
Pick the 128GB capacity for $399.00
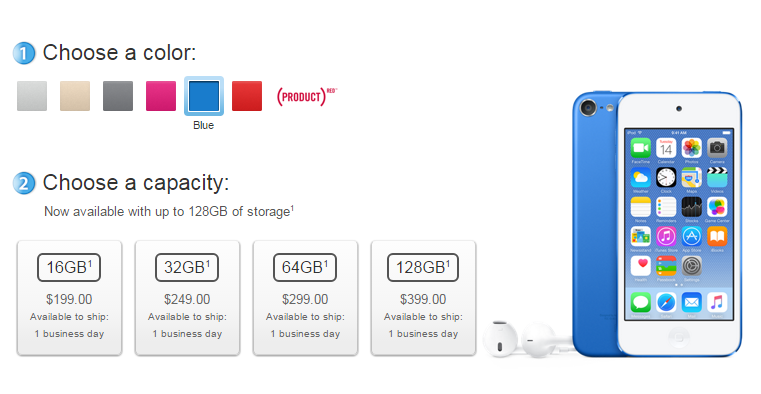423,298
